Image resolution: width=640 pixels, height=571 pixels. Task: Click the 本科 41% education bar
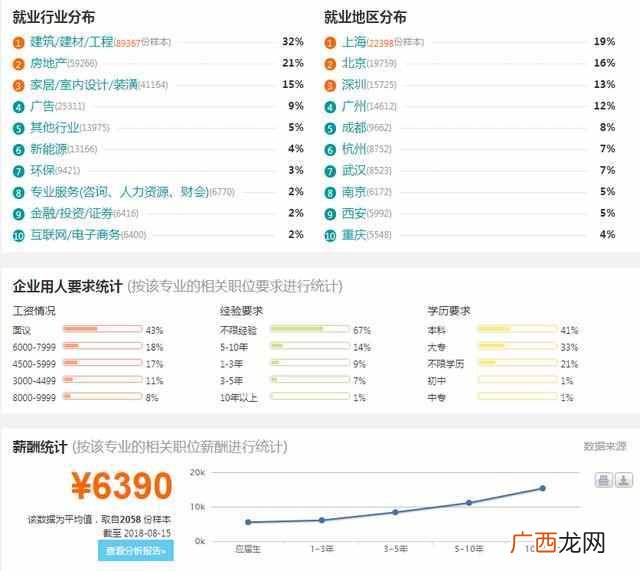point(518,329)
